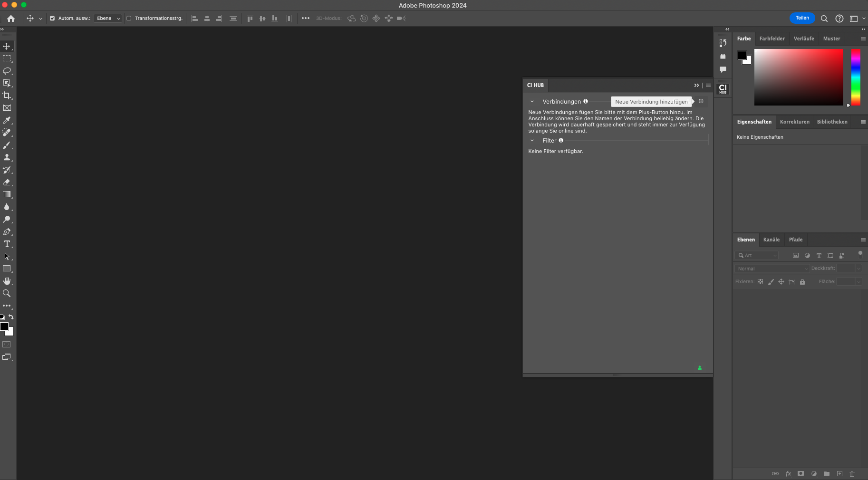Collapse the CI HUB panel with double arrows
Screen dimensions: 868x480
point(696,86)
